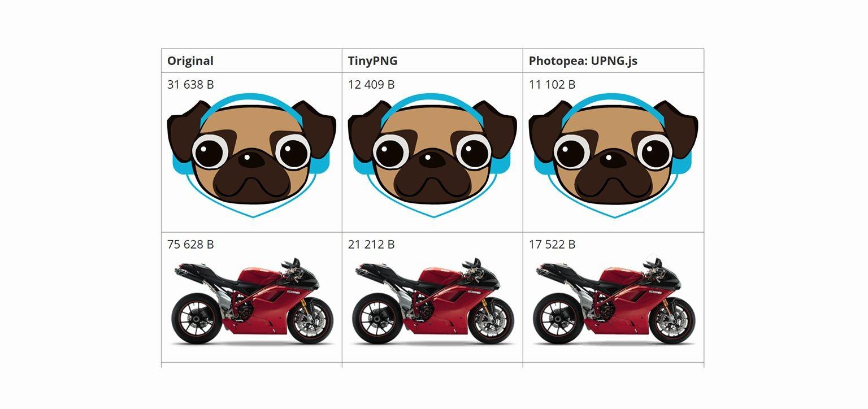
Task: Click the 12 409 B size label
Action: [x=371, y=85]
